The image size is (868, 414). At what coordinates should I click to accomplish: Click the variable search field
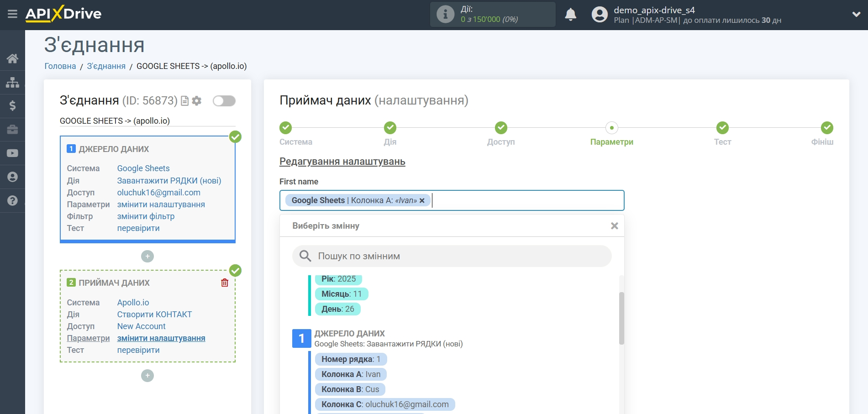[x=452, y=256]
